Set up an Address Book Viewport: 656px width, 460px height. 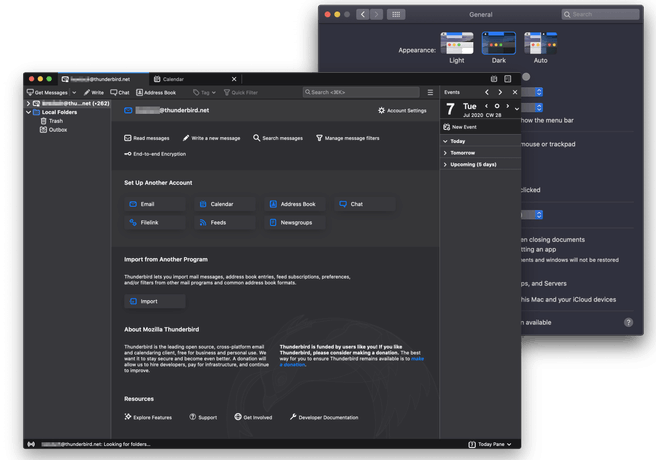pyautogui.click(x=295, y=204)
